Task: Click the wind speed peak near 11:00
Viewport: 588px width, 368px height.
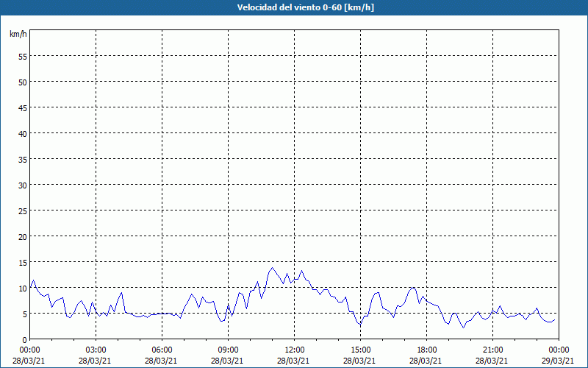Action: pos(272,268)
